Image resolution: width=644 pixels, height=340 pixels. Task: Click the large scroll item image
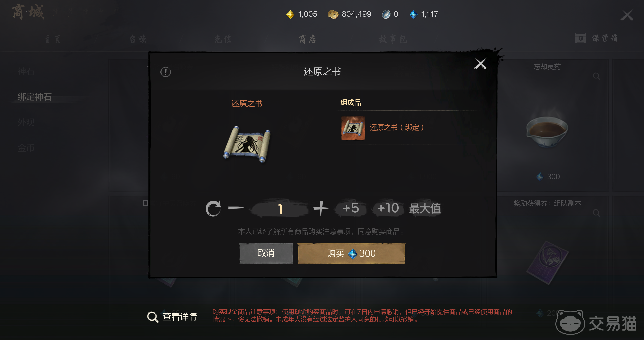[247, 144]
